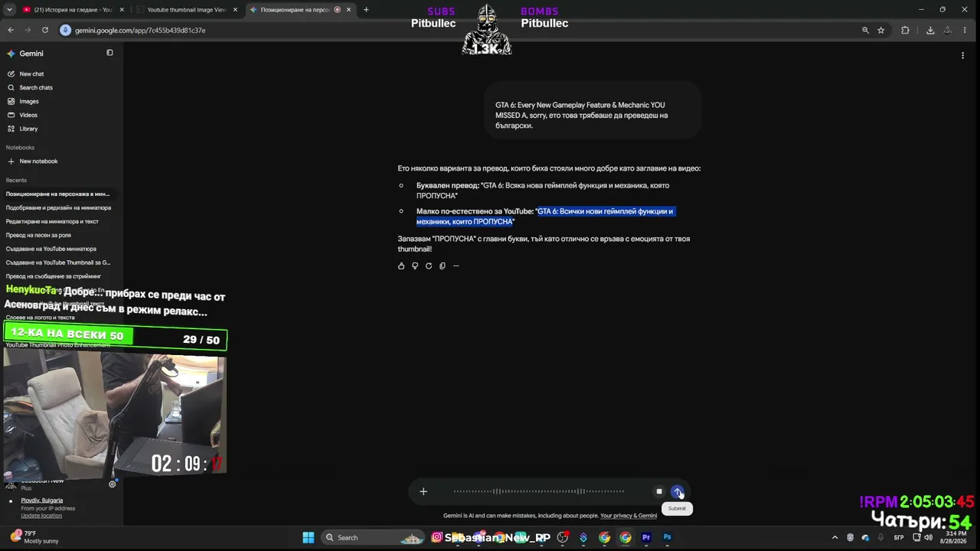Open sidebar settings gear icon
Screen dimensions: 980x551
click(x=113, y=484)
